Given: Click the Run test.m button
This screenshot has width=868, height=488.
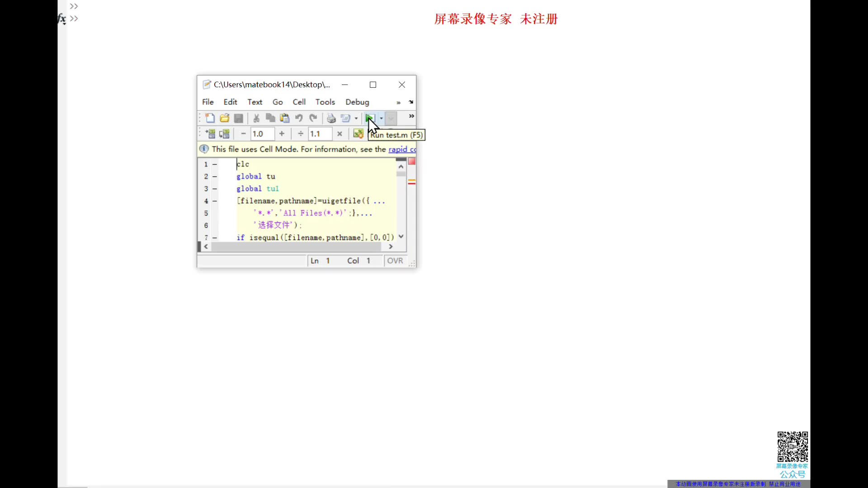Looking at the screenshot, I should point(369,118).
